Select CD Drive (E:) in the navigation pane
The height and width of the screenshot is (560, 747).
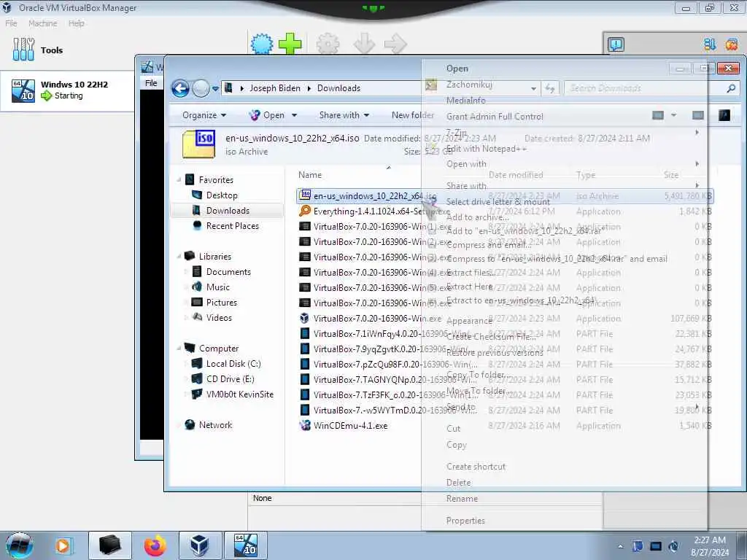pos(230,378)
